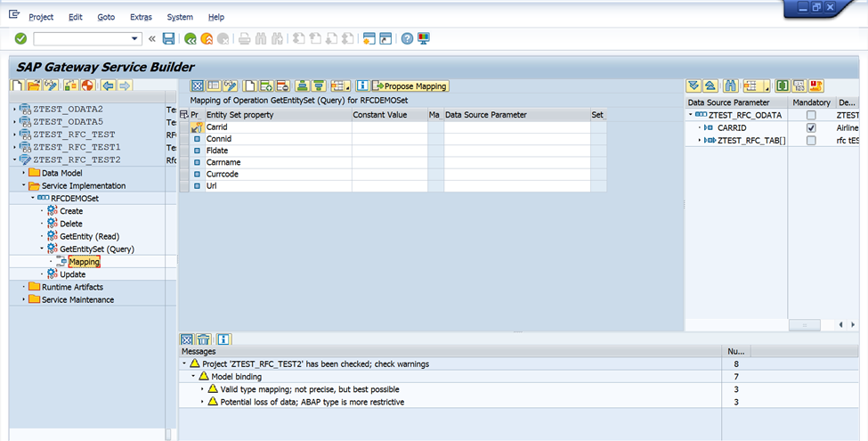Open the Help question mark icon
The width and height of the screenshot is (868, 441).
(x=408, y=38)
